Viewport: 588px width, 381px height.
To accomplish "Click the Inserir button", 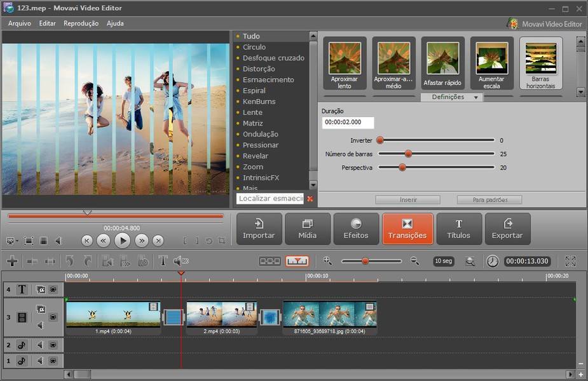I will (x=408, y=199).
